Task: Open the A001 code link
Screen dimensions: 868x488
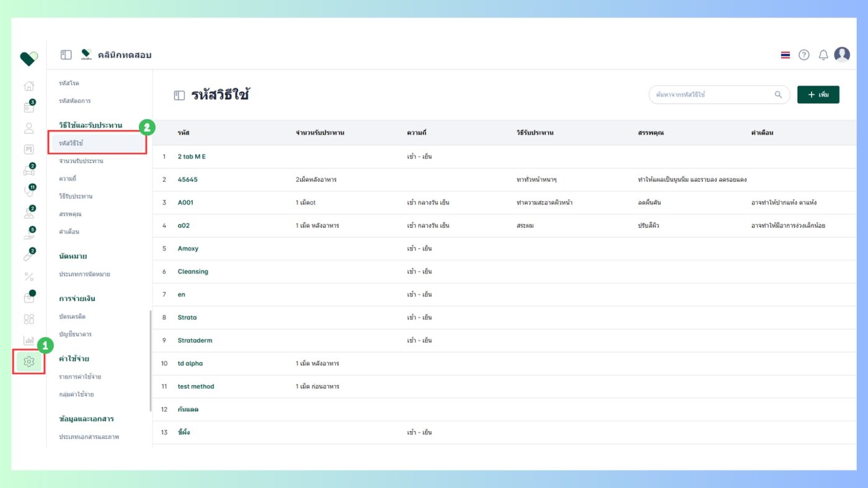Action: pos(185,203)
